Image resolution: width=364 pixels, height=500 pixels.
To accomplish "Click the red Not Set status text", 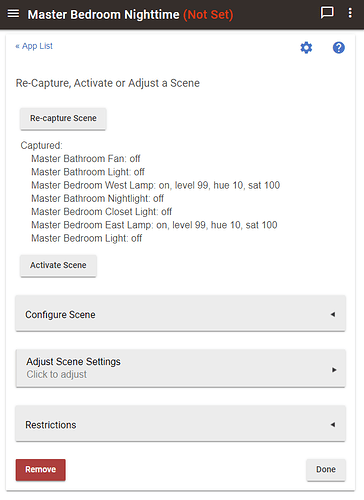I will click(x=208, y=15).
